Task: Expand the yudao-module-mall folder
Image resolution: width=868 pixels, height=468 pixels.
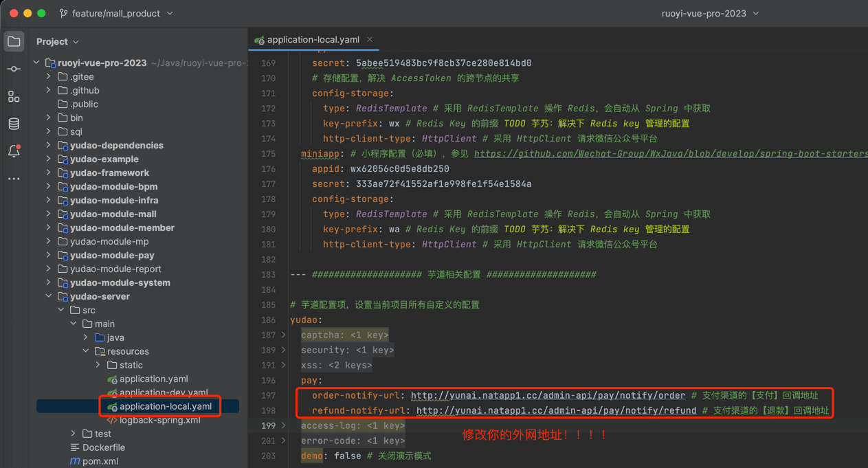Action: (48, 214)
